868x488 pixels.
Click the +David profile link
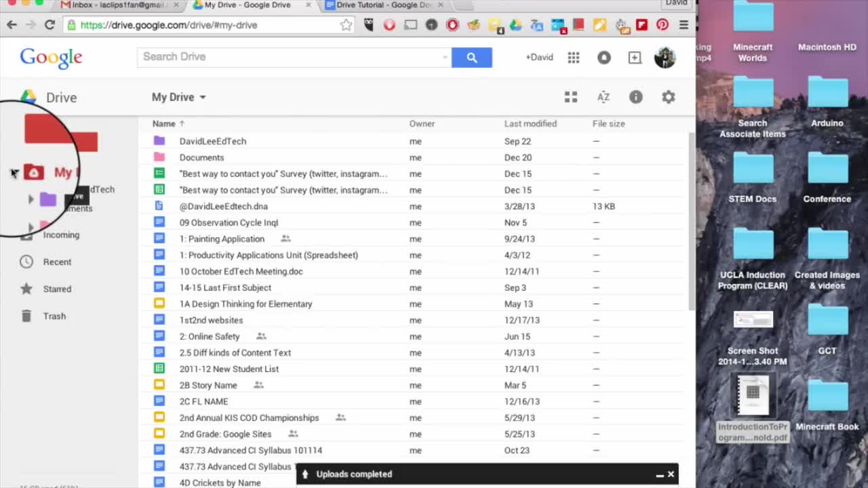(x=539, y=58)
